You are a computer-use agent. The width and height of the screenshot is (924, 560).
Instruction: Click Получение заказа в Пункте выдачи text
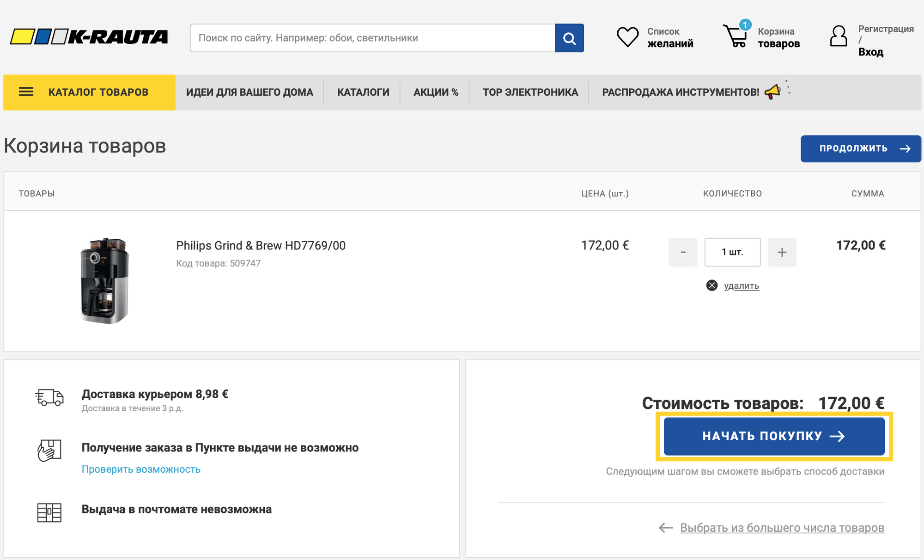click(220, 448)
